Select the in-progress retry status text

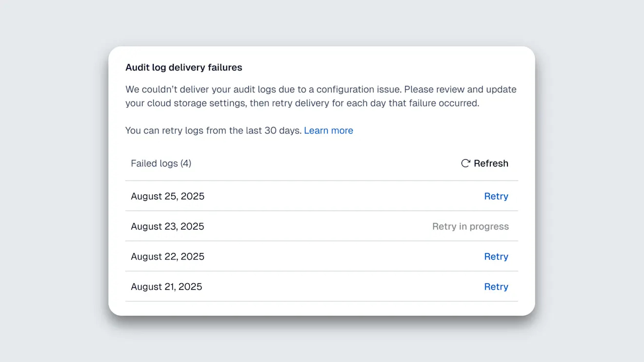coord(470,226)
